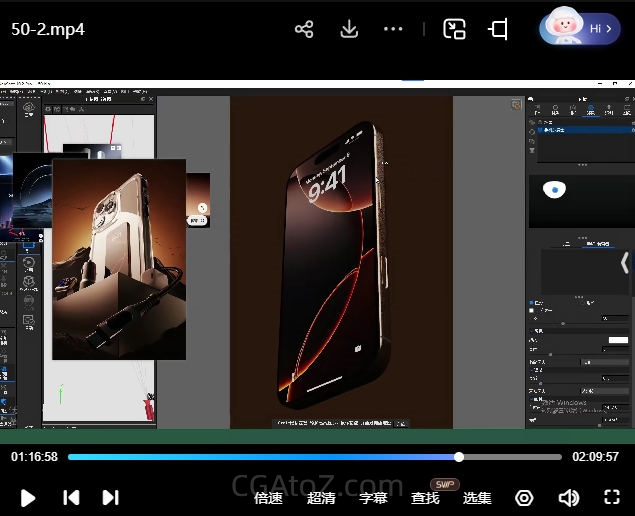Expand the right side panel arrow
635x516 pixels.
[x=625, y=265]
